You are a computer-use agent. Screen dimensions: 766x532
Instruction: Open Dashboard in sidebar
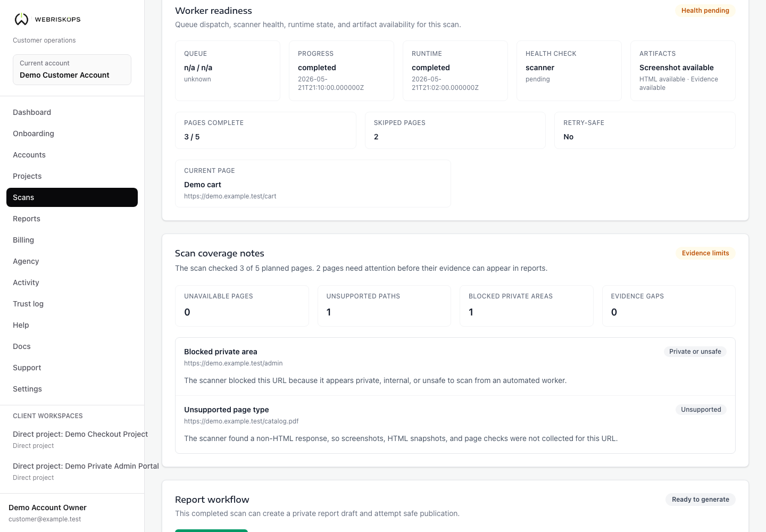[x=72, y=112]
